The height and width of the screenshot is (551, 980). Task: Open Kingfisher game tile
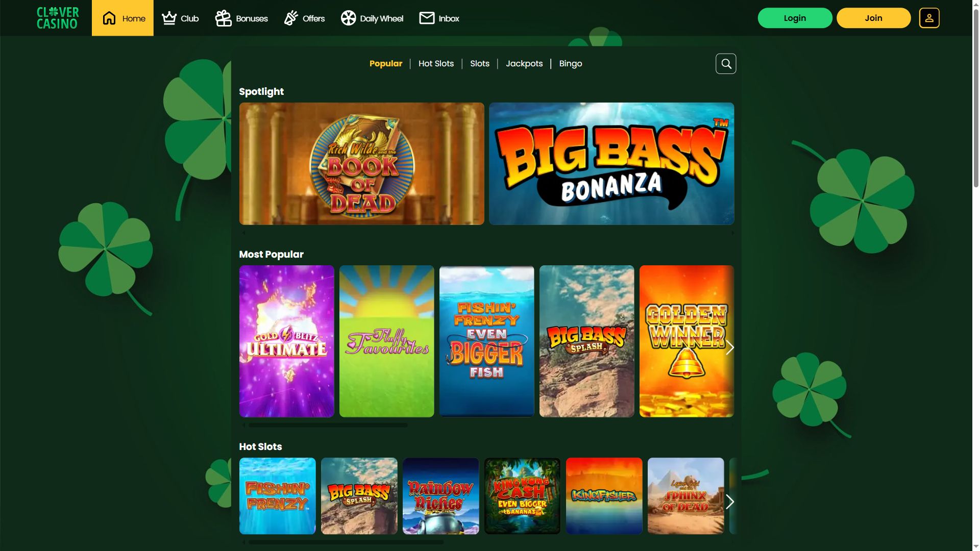[604, 496]
